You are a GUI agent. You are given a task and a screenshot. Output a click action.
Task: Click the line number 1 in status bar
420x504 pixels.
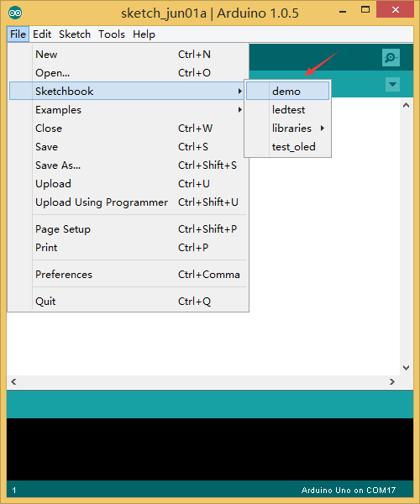(14, 491)
